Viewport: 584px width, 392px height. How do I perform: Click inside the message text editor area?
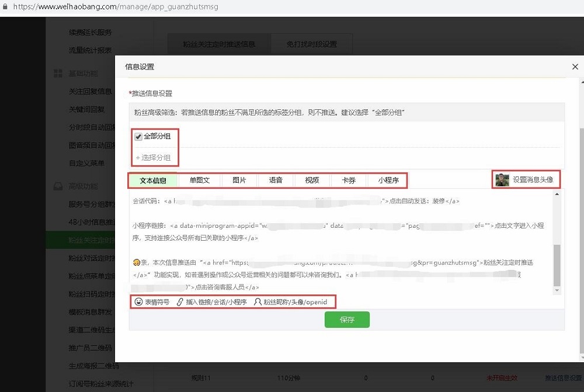341,242
